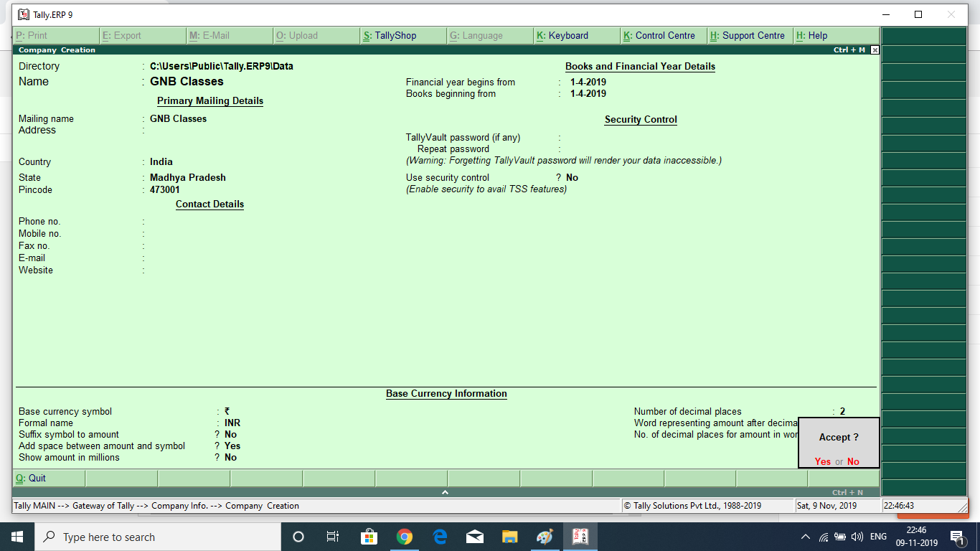This screenshot has height=551, width=980.
Task: Click Mailing name field value
Action: point(178,118)
